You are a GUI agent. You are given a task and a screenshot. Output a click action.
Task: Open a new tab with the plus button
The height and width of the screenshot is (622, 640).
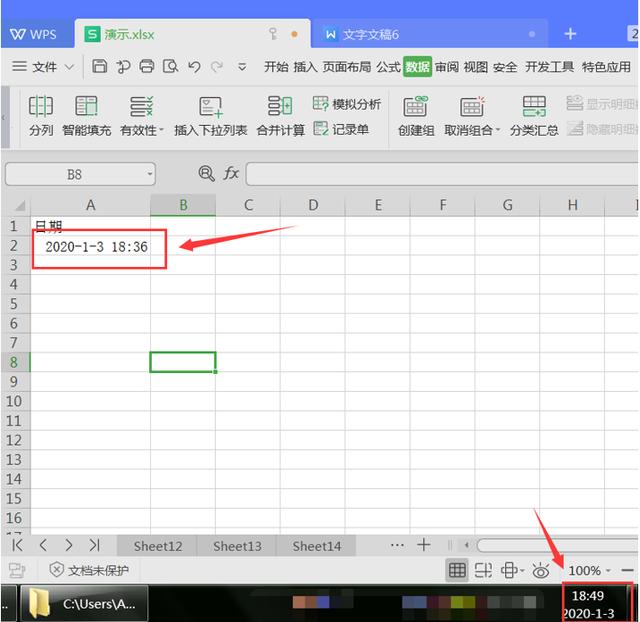tap(570, 34)
